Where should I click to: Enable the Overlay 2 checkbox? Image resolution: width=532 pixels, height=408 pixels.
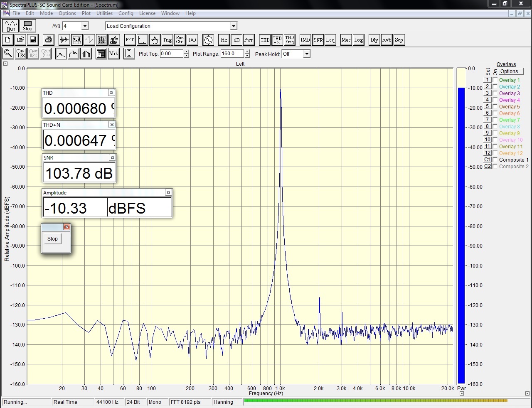click(x=495, y=87)
